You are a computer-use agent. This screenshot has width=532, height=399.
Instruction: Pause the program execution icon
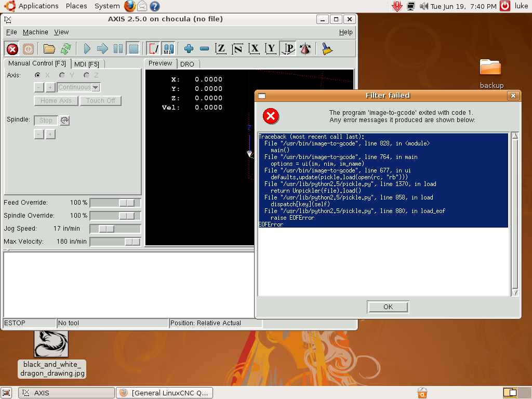coord(118,49)
